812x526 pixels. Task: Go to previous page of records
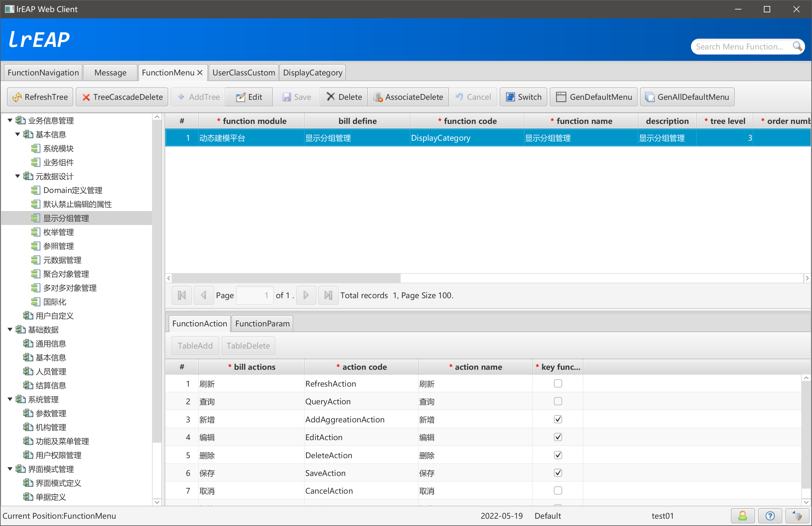(x=204, y=295)
